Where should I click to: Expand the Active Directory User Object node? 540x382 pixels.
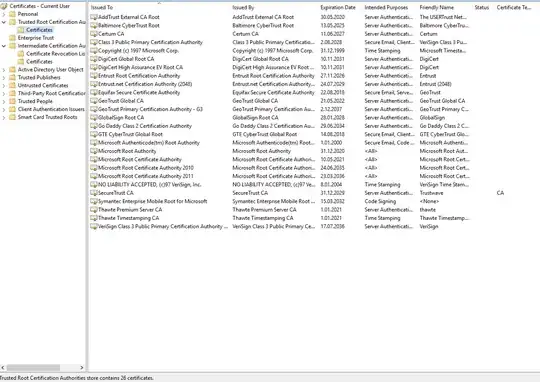click(x=4, y=70)
